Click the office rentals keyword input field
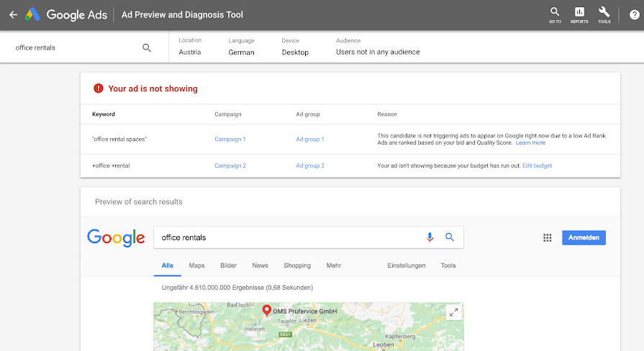Viewport: 644px width, 351px height. coord(72,47)
